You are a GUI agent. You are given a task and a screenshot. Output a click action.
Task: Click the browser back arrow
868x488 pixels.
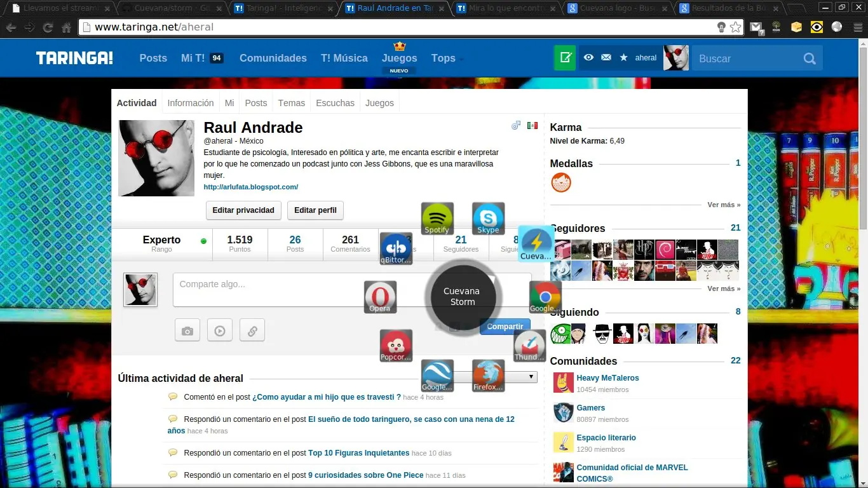[x=11, y=27]
